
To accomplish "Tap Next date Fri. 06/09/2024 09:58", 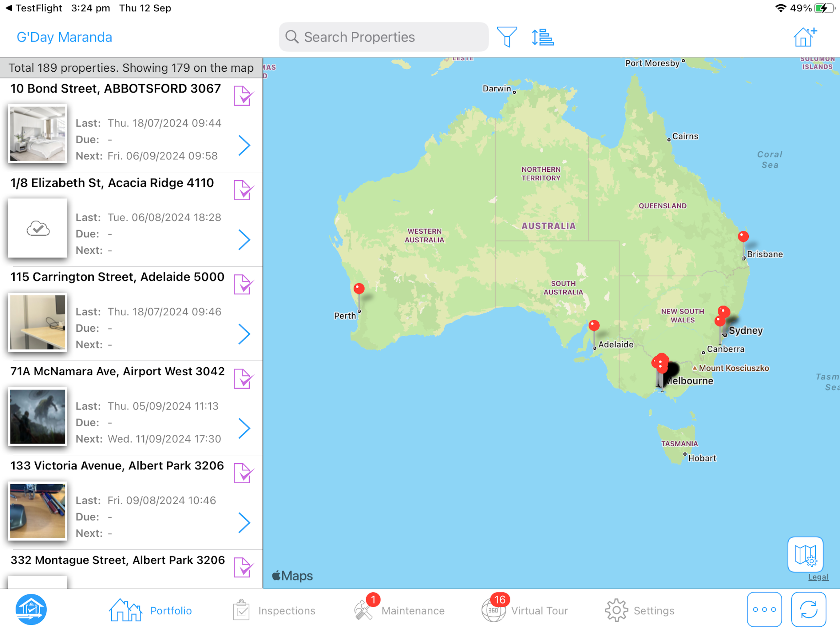I will click(x=163, y=156).
